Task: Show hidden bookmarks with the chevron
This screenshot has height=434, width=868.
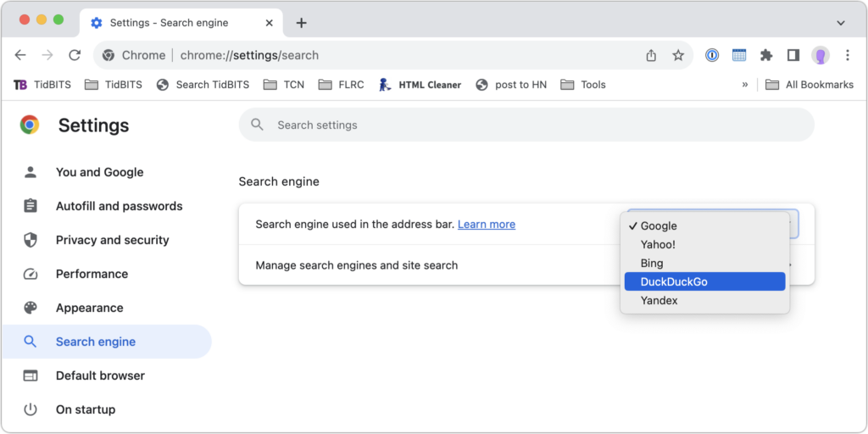Action: (745, 85)
